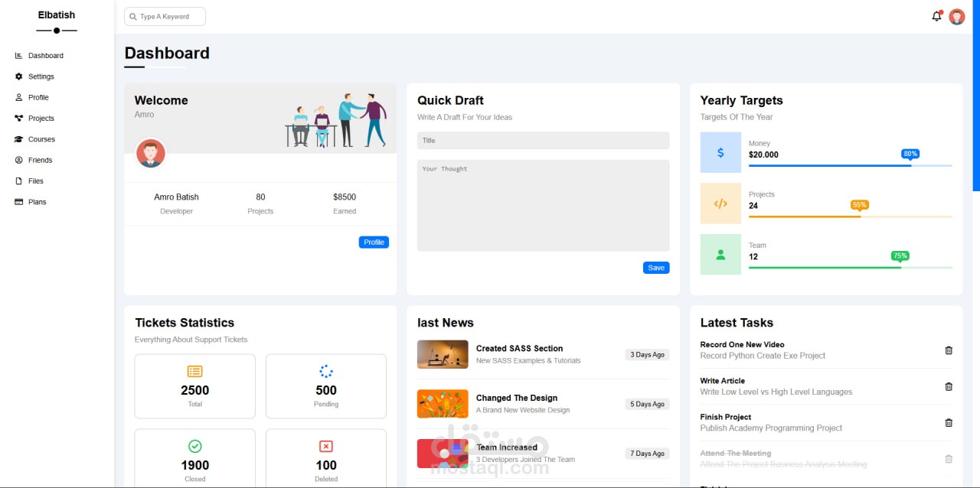Click the notification bell icon
Screen dimensions: 980x488
click(x=936, y=16)
